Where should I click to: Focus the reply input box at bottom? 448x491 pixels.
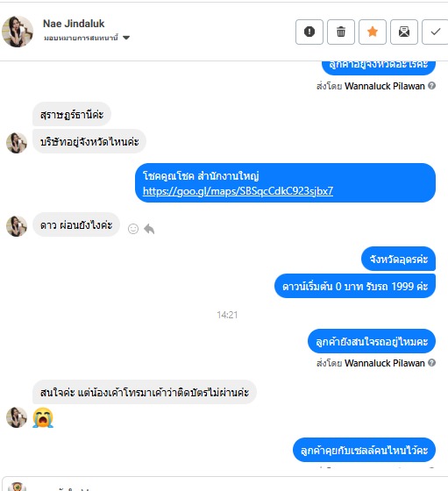tap(225, 484)
